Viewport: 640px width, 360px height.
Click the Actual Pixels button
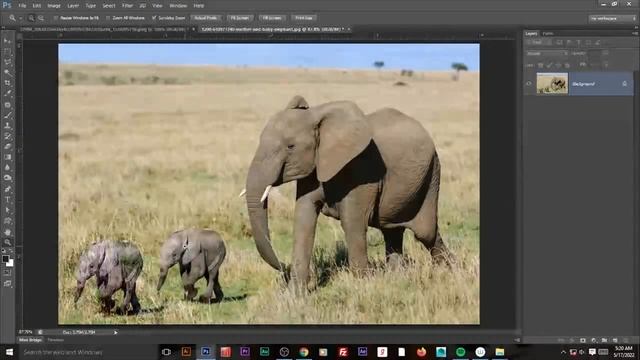pyautogui.click(x=206, y=18)
